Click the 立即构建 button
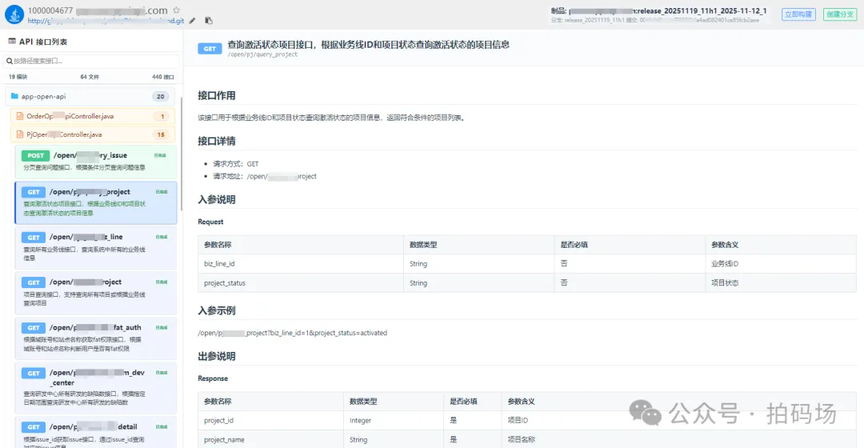864x448 pixels. point(798,14)
